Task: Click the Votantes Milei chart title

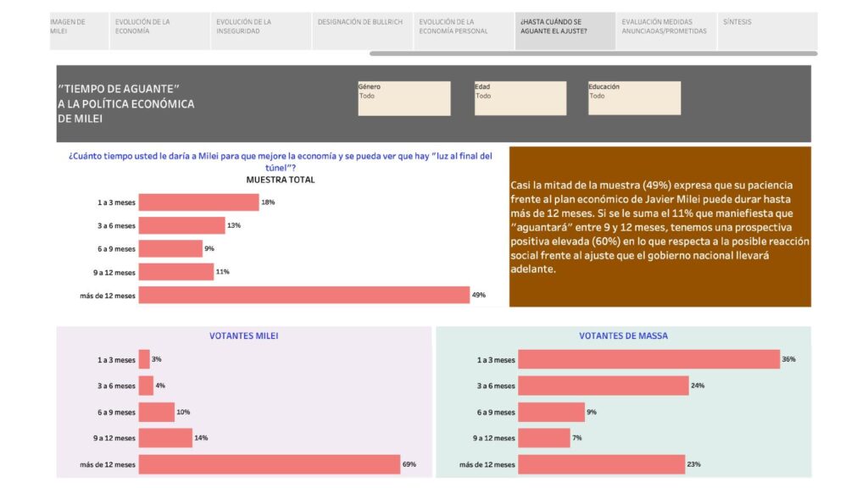Action: pyautogui.click(x=243, y=335)
